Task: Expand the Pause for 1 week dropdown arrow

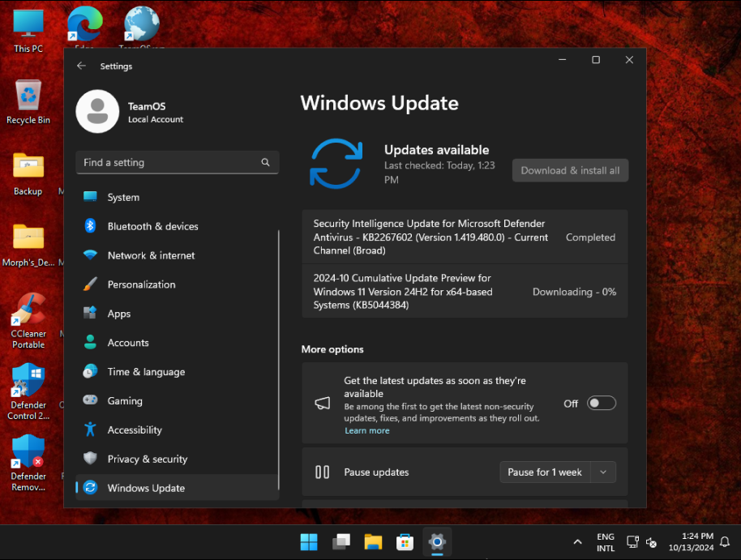Action: point(602,472)
